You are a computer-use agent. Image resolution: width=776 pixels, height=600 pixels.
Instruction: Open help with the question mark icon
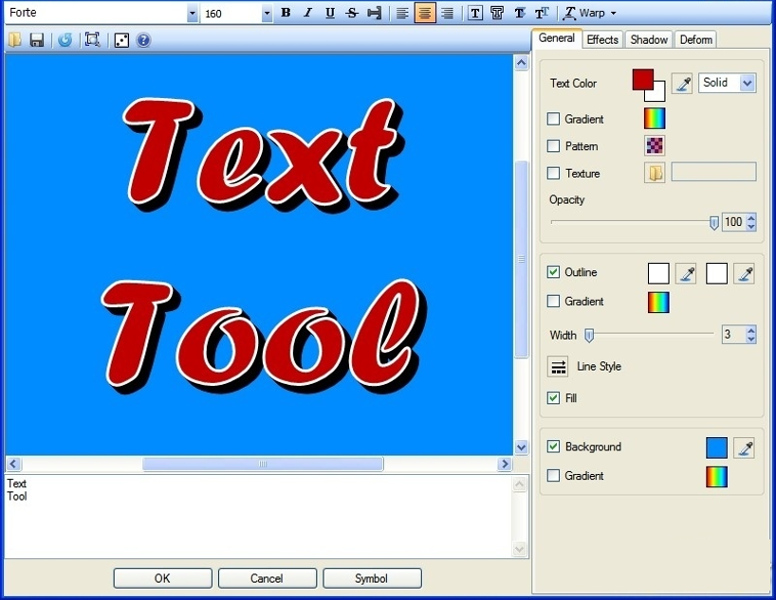[x=144, y=40]
